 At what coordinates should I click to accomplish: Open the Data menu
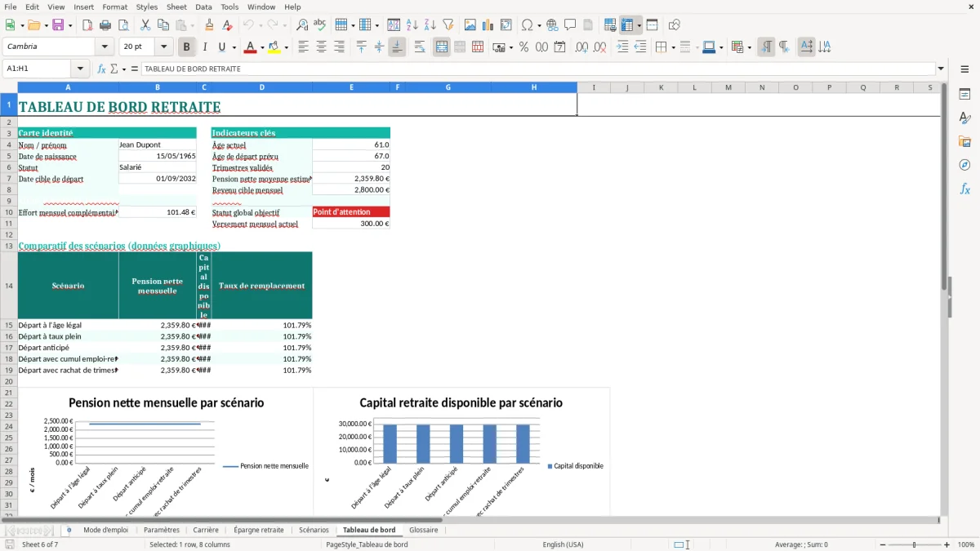(203, 7)
